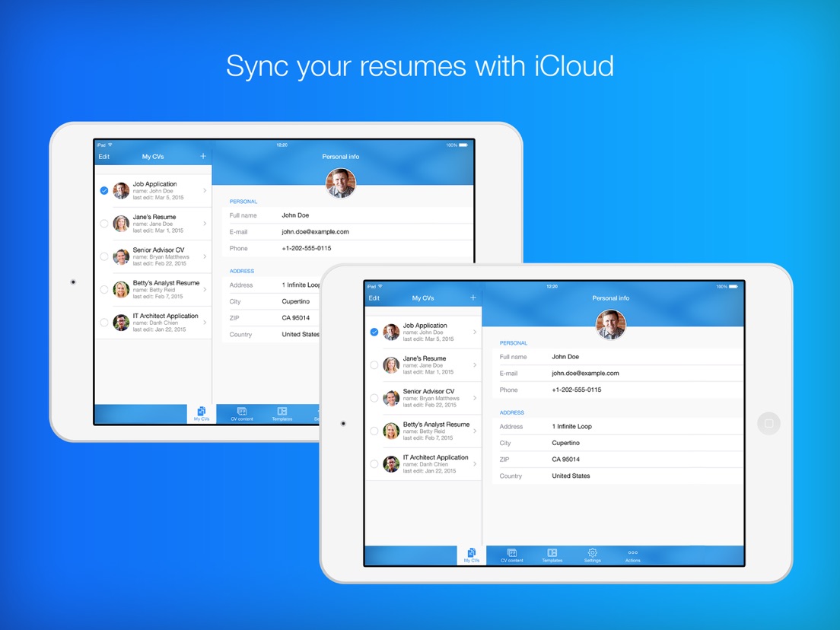Expand Job Application chevron on front iPad

click(476, 332)
